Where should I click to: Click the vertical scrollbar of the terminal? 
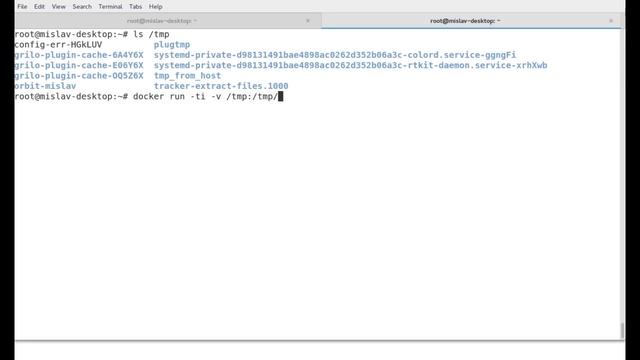[x=622, y=331]
